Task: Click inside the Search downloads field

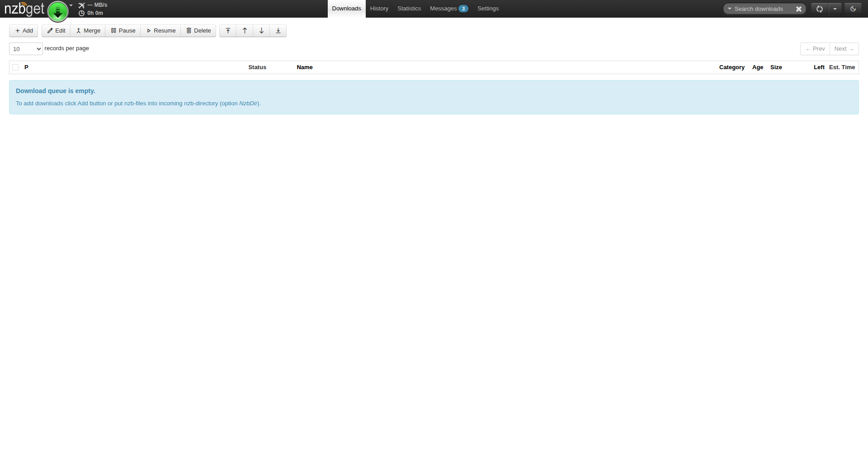Action: (762, 9)
